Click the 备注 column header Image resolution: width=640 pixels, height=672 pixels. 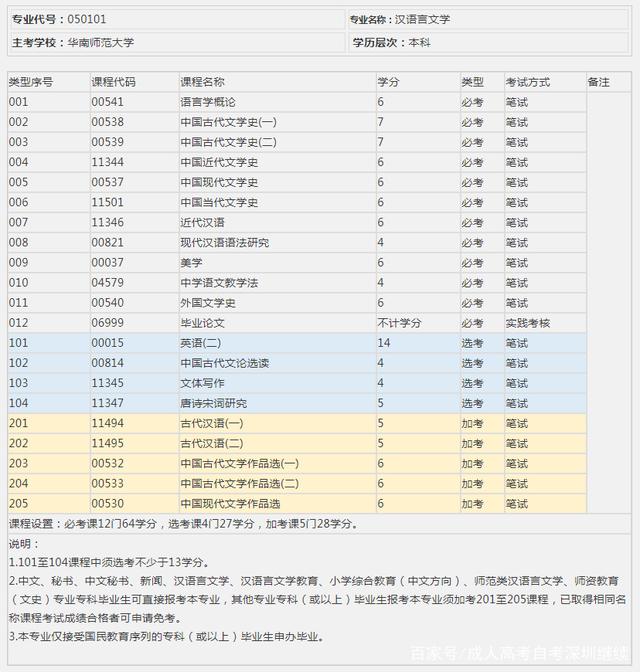tap(598, 82)
